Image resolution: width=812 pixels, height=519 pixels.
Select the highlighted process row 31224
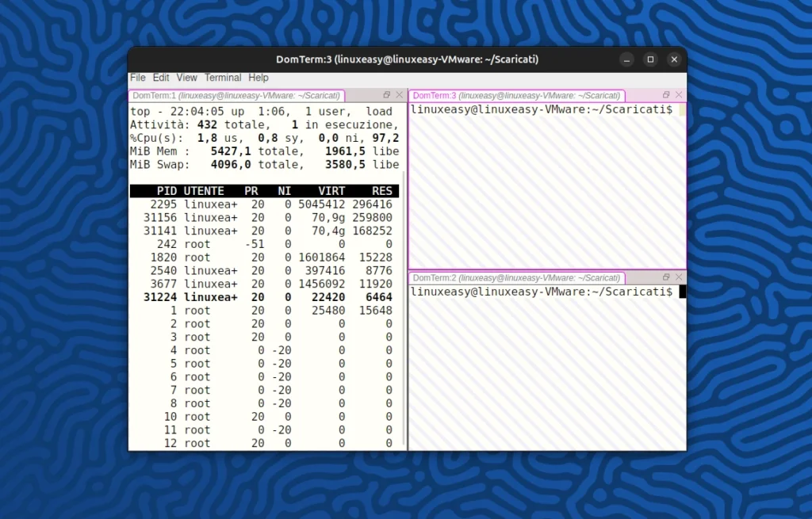[262, 296]
